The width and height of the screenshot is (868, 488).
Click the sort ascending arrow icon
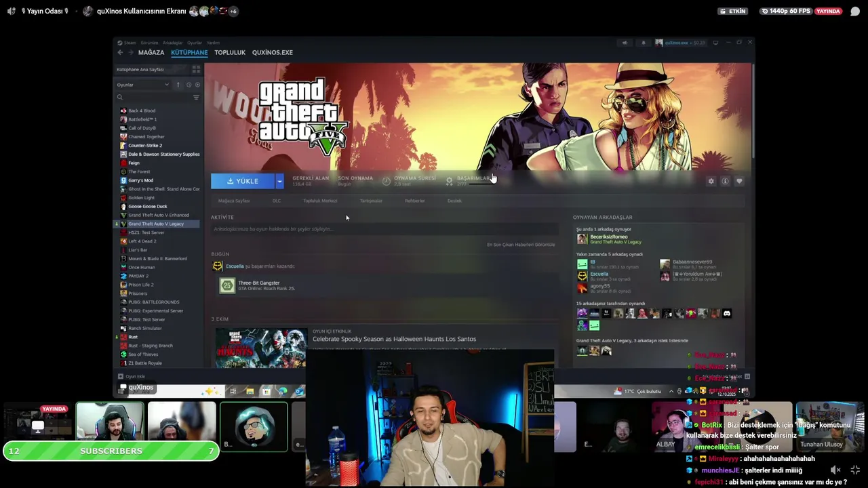click(x=178, y=85)
